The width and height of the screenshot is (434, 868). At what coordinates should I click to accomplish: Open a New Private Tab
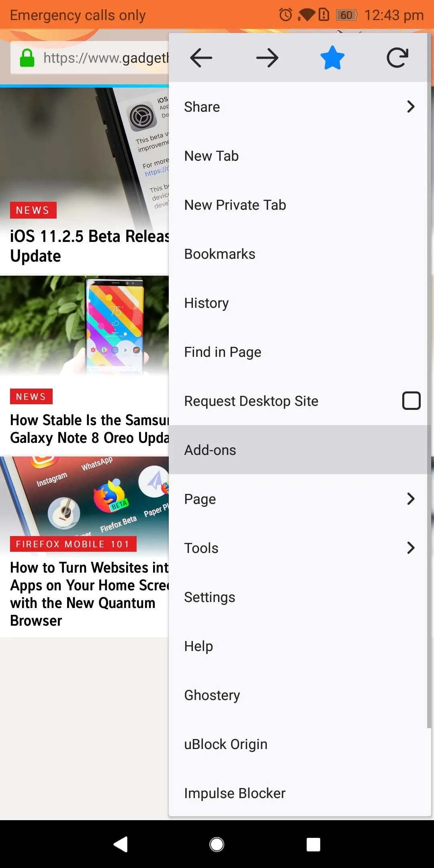pos(298,205)
